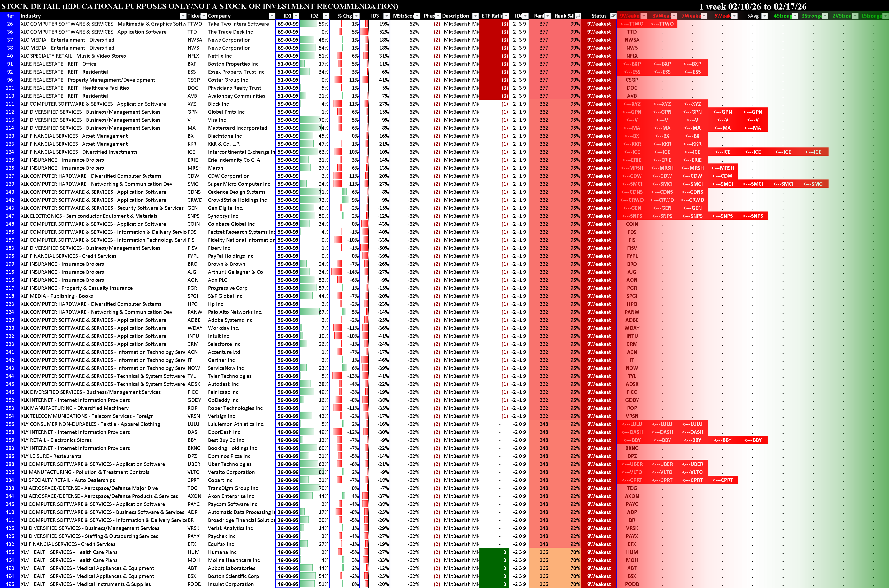The height and width of the screenshot is (588, 889).
Task: Expand the 1Strongest column filter dropdown
Action: pos(885,16)
